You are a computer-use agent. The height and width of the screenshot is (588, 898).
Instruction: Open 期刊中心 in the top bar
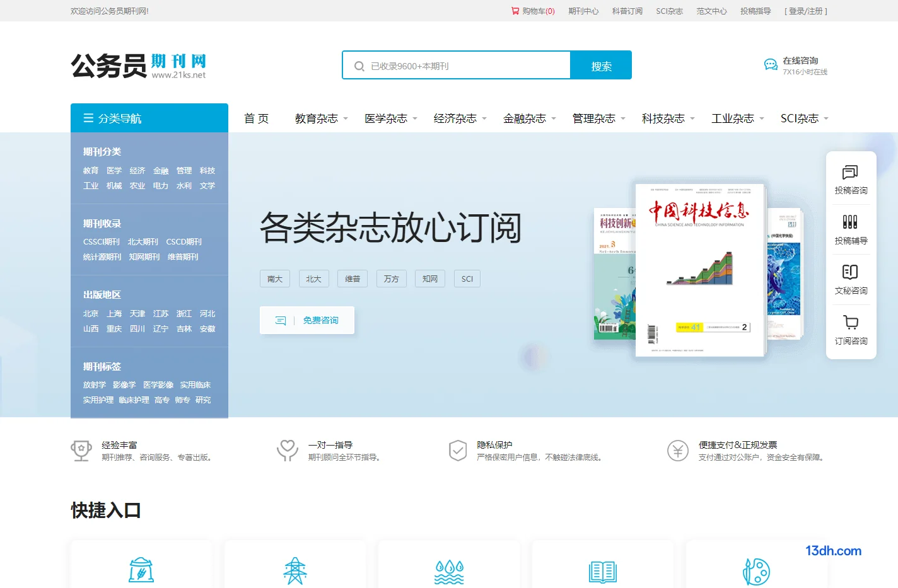pos(583,11)
